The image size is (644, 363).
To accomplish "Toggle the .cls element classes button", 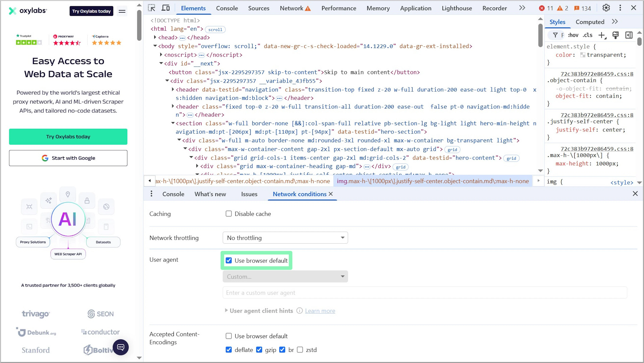I will coord(587,35).
